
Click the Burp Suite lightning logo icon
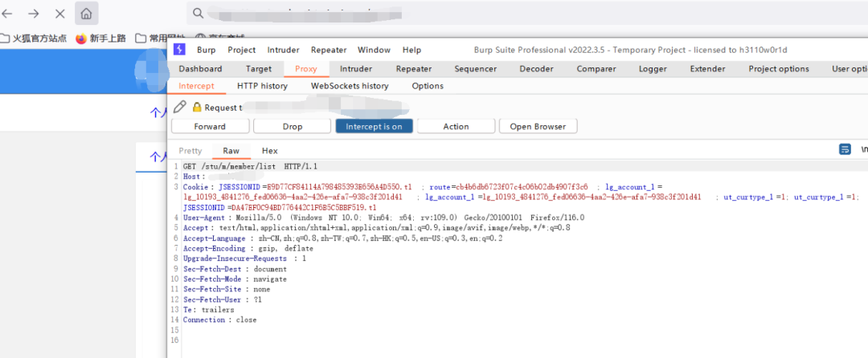179,49
